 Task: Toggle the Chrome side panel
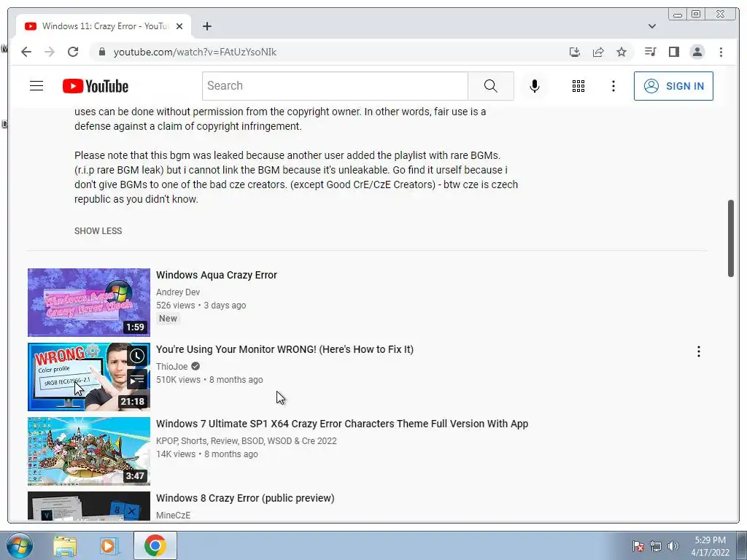pyautogui.click(x=673, y=52)
